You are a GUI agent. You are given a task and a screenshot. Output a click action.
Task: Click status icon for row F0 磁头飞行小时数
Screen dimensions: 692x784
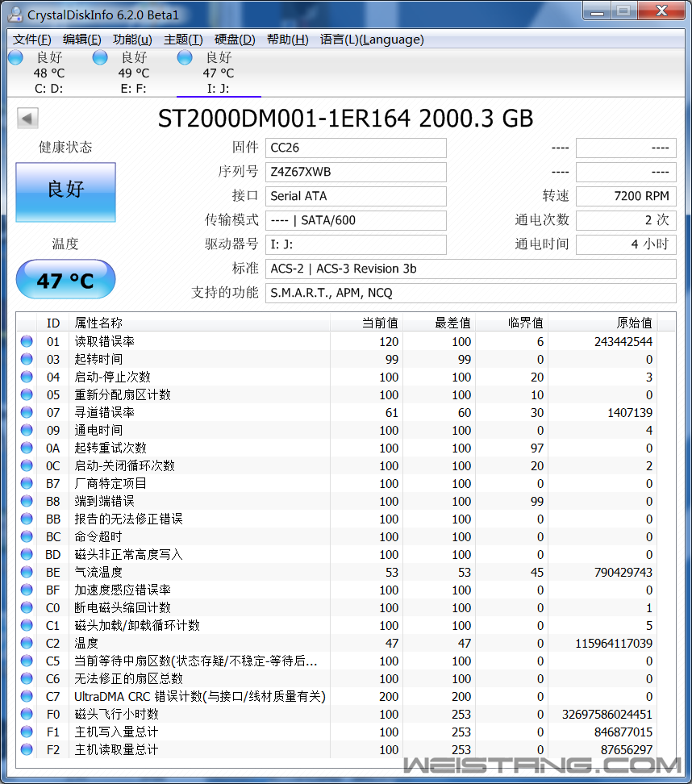coord(27,714)
